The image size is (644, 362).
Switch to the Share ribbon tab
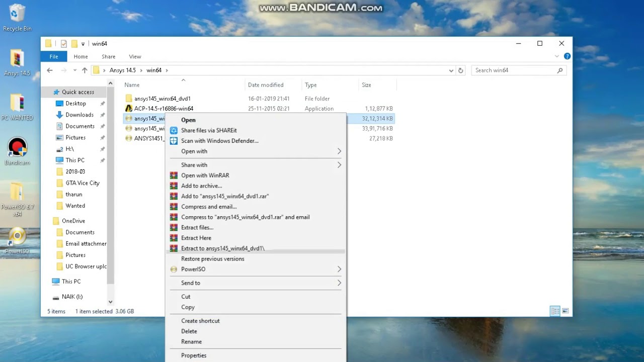click(108, 56)
